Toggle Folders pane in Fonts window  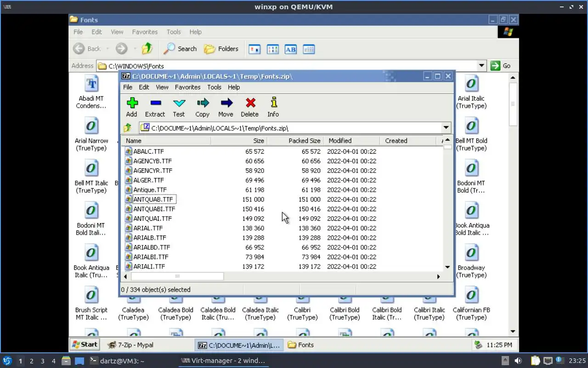221,49
